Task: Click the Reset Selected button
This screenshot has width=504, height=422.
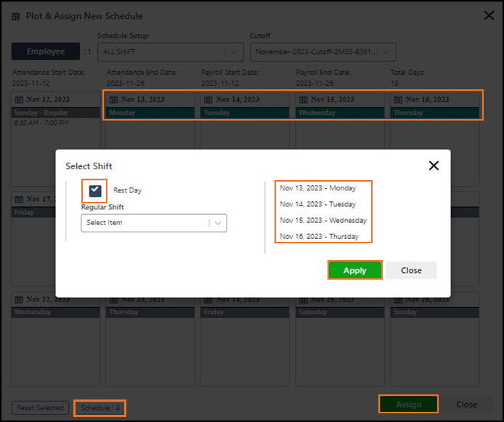Action: point(41,407)
